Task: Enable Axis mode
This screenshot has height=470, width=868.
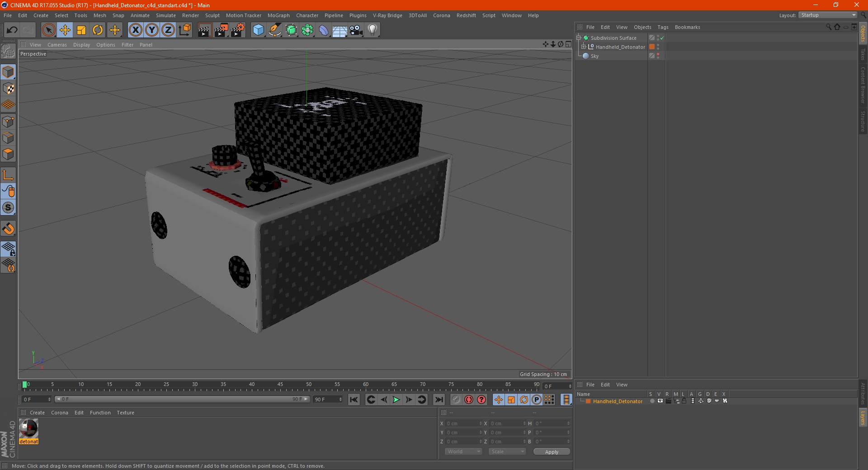Action: [x=8, y=175]
